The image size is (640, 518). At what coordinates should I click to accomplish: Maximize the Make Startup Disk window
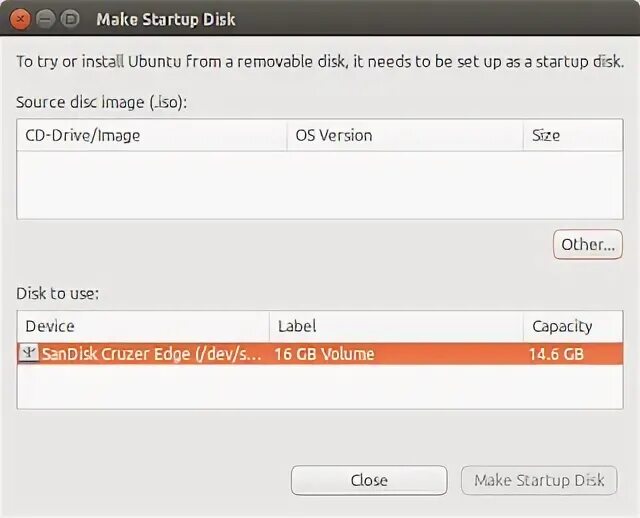point(70,19)
